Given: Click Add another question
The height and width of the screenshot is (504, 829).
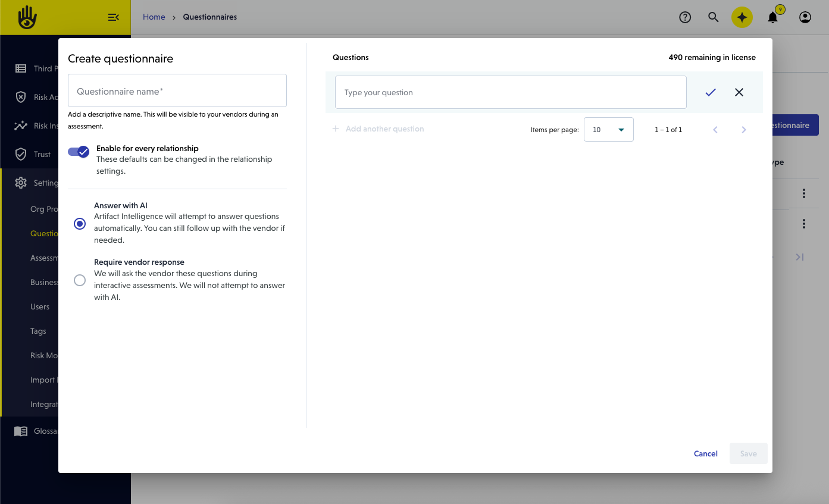Looking at the screenshot, I should [378, 129].
